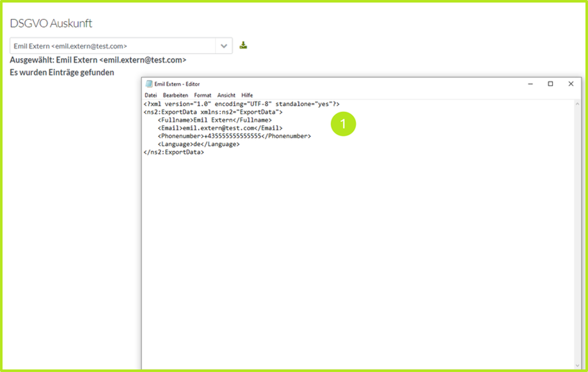Expand the user selection dropdown chevron
This screenshot has height=372, width=588.
pyautogui.click(x=224, y=46)
